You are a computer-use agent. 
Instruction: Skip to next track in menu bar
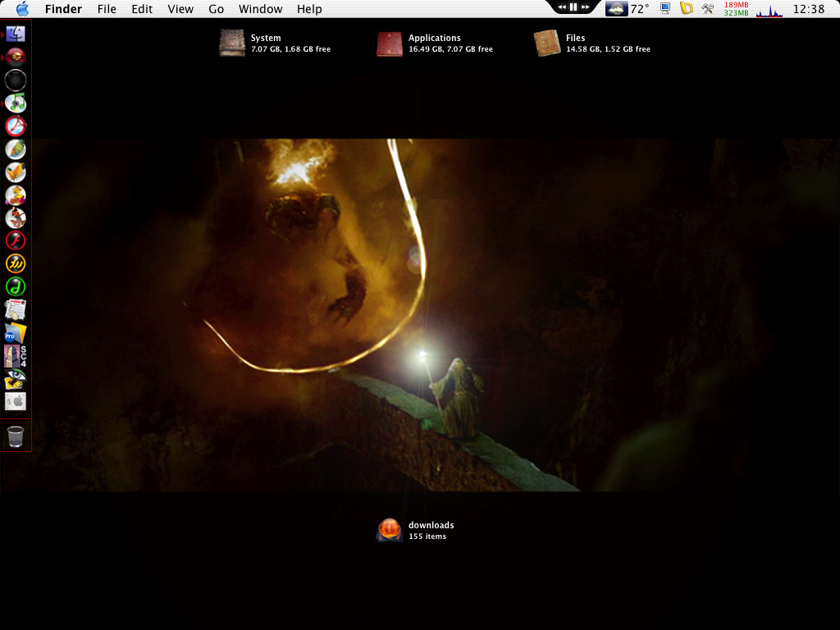click(585, 7)
